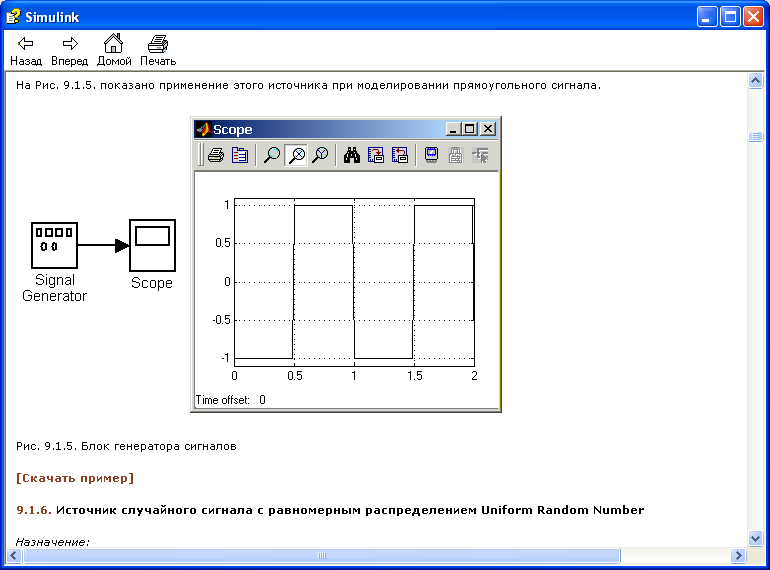This screenshot has width=770, height=570.
Task: Click the Scope plot area
Action: (354, 282)
